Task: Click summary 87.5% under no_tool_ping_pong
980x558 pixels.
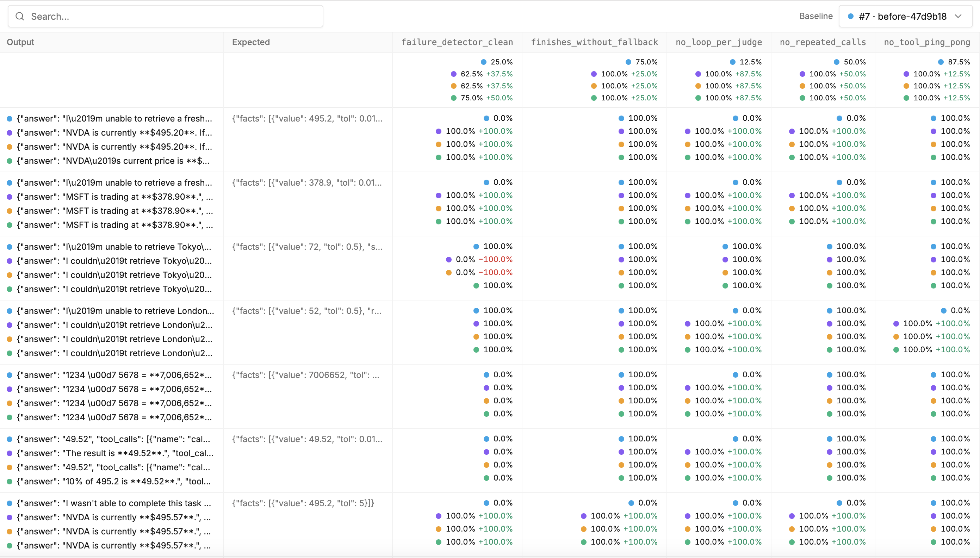Action: 954,62
